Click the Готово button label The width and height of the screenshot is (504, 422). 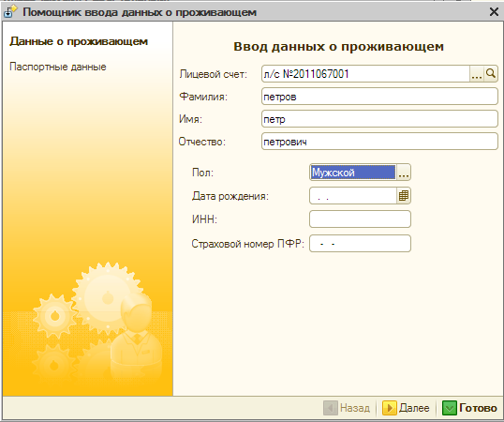point(478,408)
